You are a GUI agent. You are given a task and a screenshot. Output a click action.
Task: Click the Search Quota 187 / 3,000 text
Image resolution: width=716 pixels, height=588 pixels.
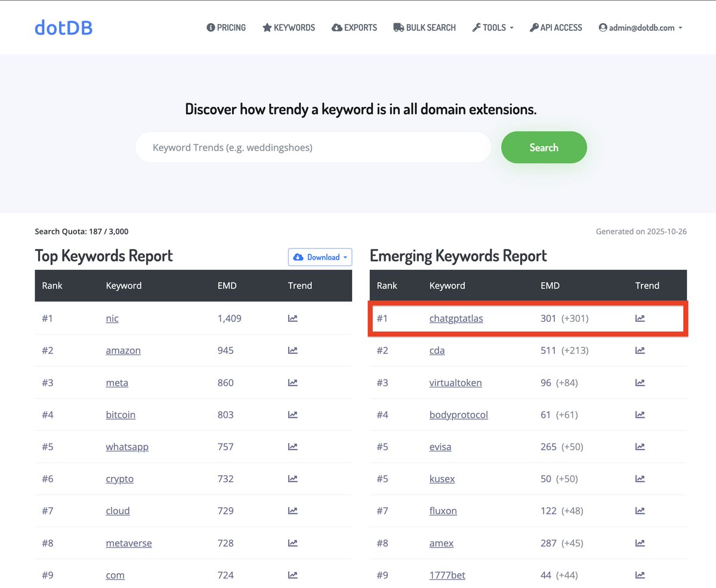82,232
